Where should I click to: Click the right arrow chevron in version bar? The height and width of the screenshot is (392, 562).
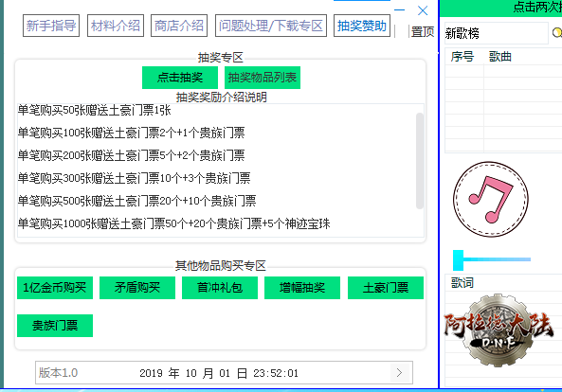(x=400, y=373)
